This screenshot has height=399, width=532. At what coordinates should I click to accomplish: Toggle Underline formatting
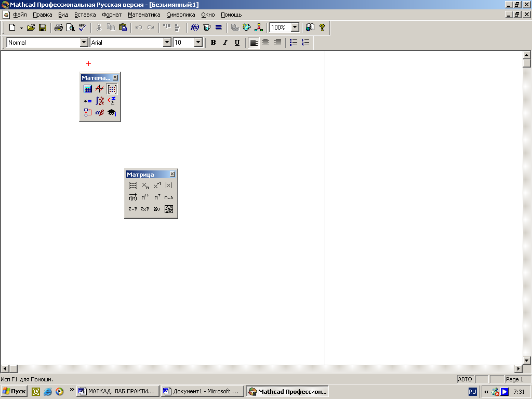(x=237, y=43)
